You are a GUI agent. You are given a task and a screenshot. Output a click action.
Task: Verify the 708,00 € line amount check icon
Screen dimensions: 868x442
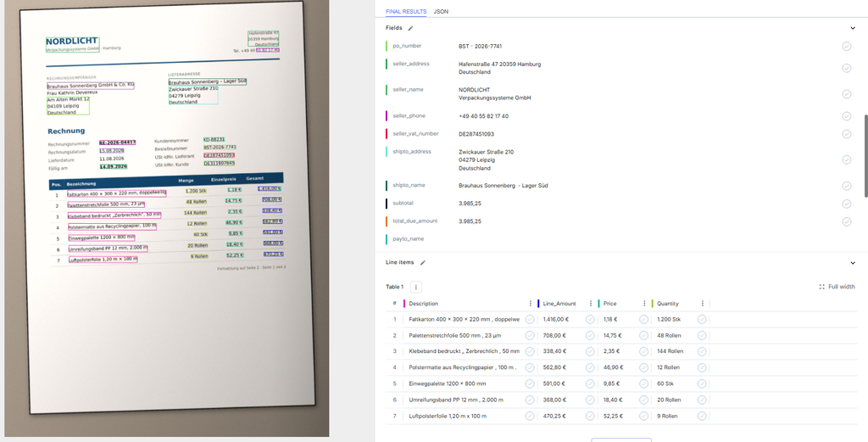(590, 335)
